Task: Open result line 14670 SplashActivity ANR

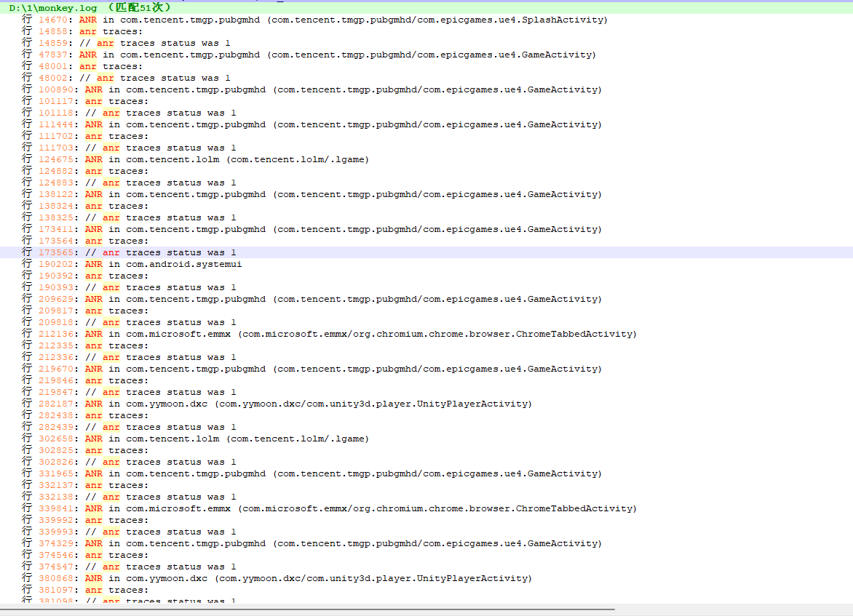Action: point(426,20)
